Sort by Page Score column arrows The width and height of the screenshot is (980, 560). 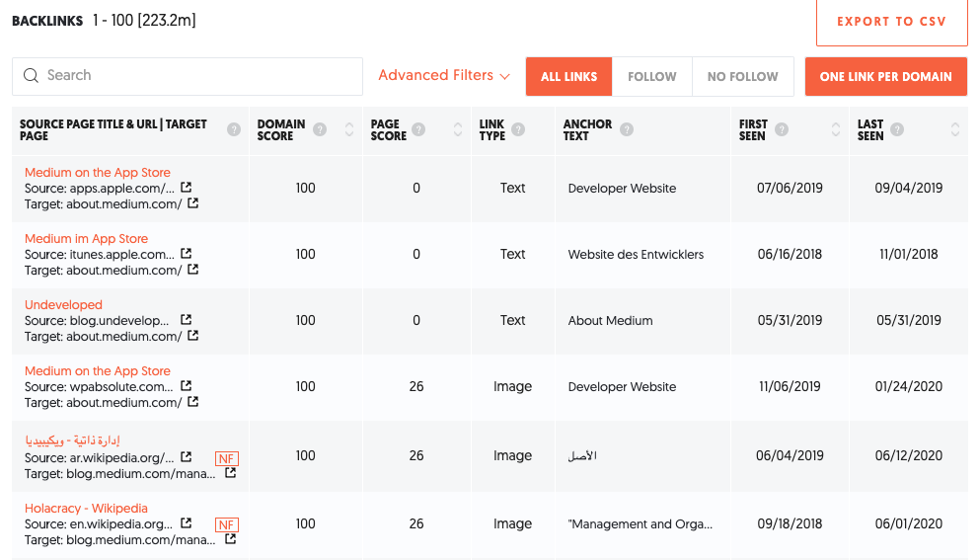tap(457, 129)
